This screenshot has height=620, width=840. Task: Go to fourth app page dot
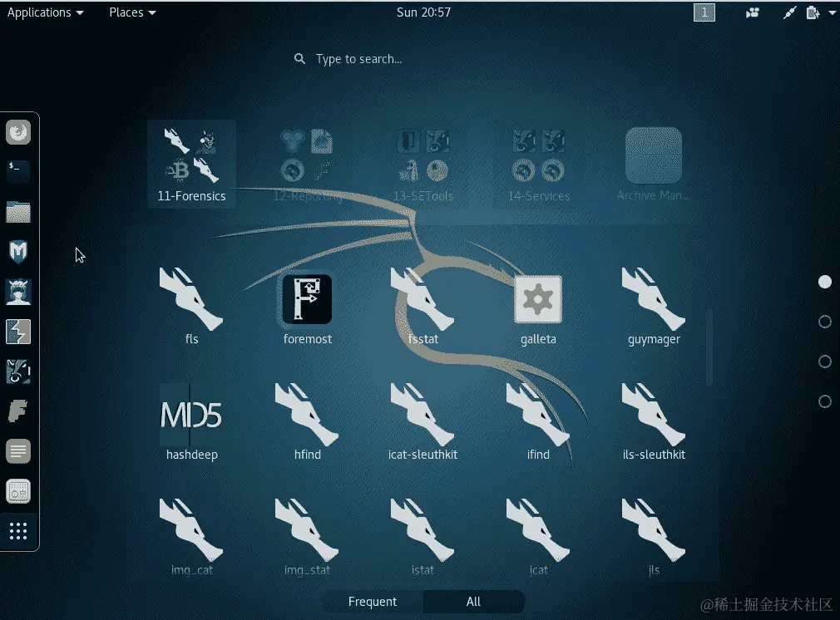tap(825, 401)
